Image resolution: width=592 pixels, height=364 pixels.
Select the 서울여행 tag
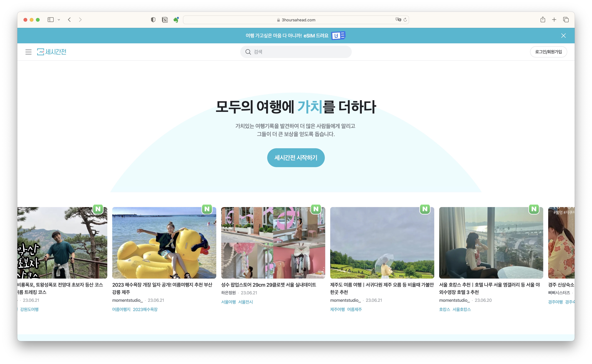229,302
